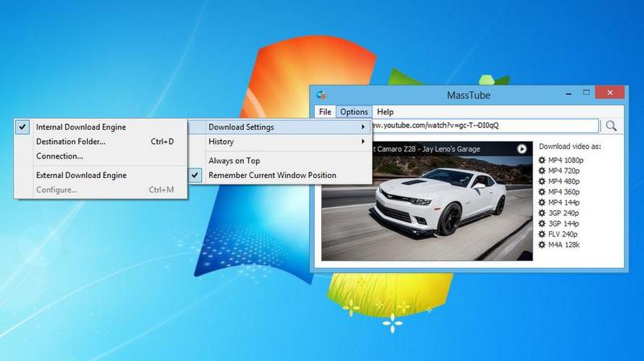The width and height of the screenshot is (644, 361).
Task: Close the MassTube window
Action: click(x=610, y=93)
